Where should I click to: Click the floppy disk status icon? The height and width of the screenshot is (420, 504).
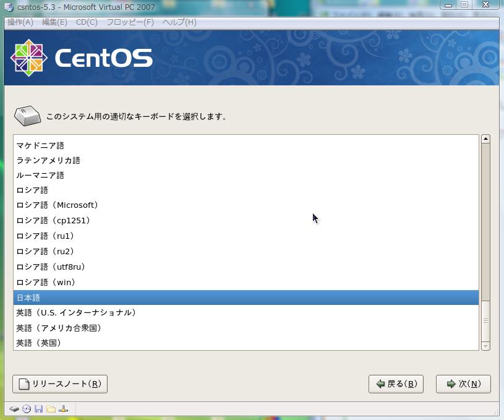click(38, 409)
